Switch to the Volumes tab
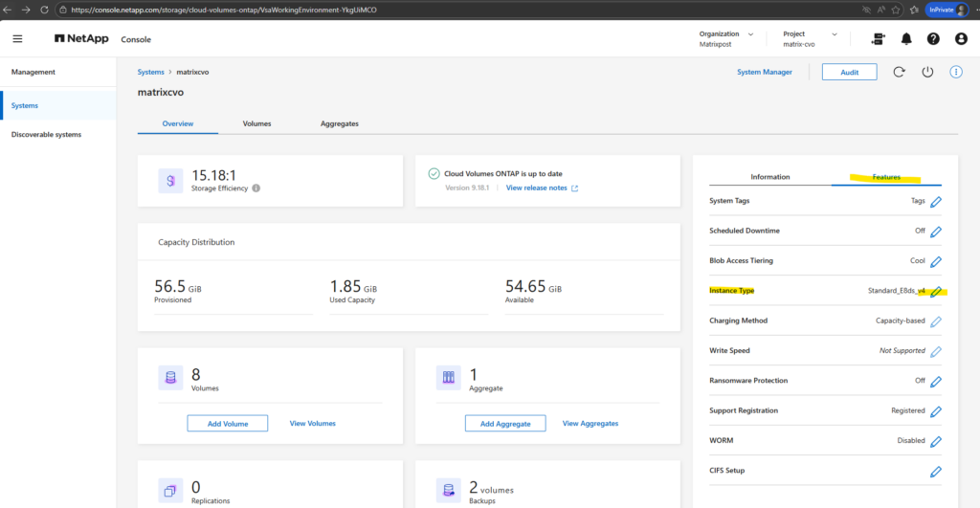The width and height of the screenshot is (980, 508). pos(256,124)
